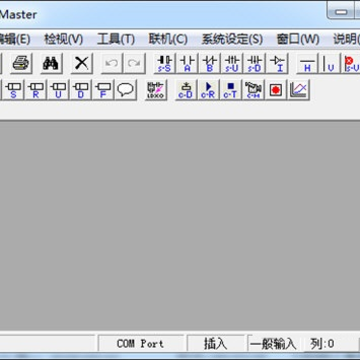The width and height of the screenshot is (360, 360).
Task: Open the 窗口(W) menu
Action: (298, 39)
